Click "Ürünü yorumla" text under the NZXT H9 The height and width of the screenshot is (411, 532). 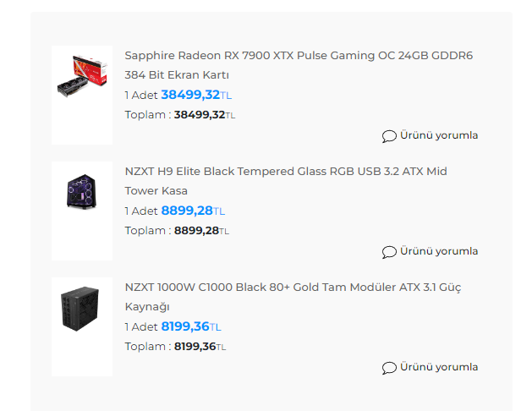pos(439,251)
